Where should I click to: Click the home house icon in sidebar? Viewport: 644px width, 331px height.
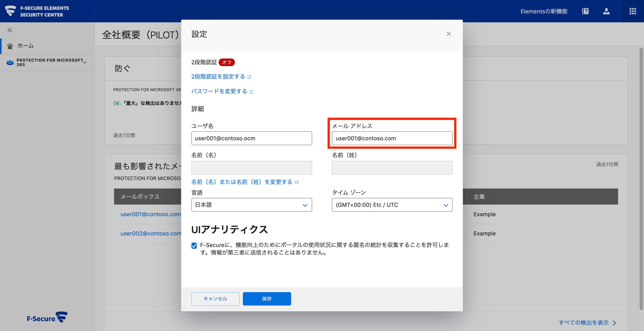pos(10,46)
